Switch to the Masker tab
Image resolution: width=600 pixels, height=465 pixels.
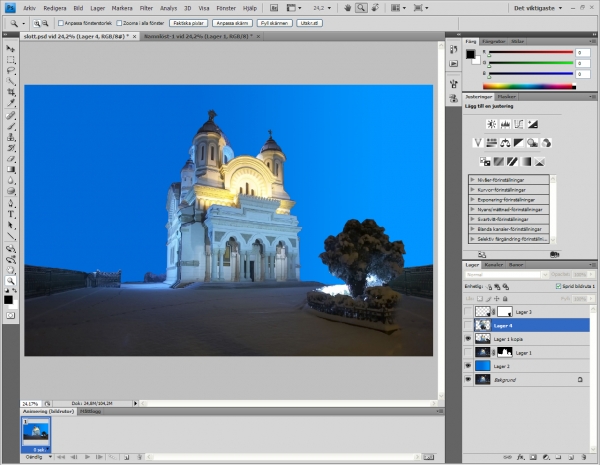(x=507, y=96)
